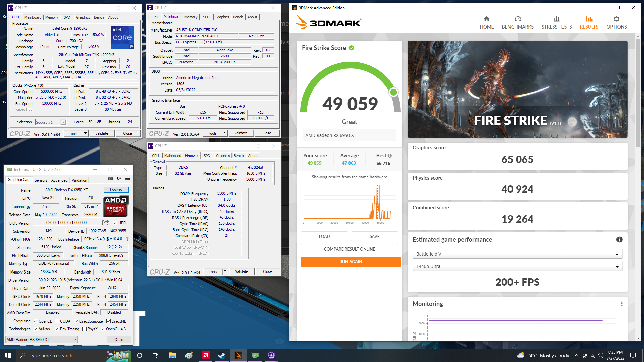Screen dimensions: 644x362
Task: Click the info icon next to Best score
Action: tap(390, 156)
